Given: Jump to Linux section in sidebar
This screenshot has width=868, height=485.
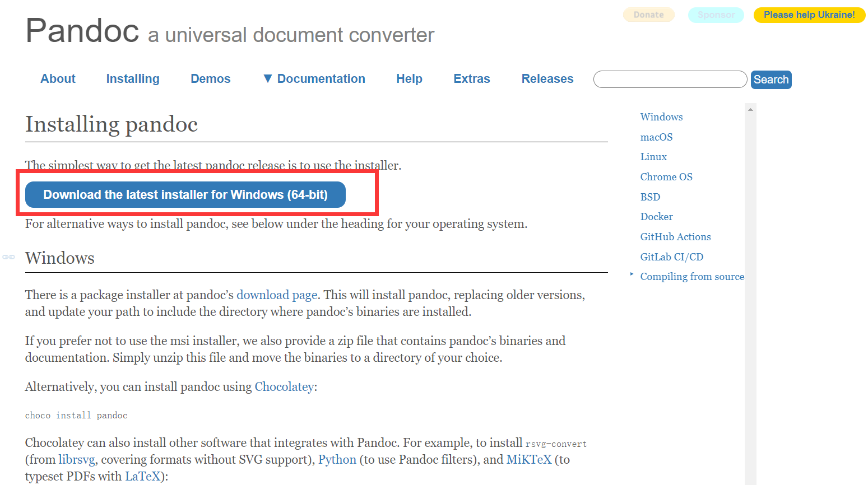Looking at the screenshot, I should (x=653, y=157).
